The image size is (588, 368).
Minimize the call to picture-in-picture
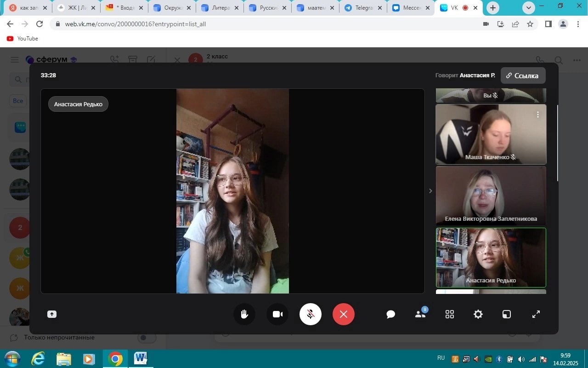click(506, 314)
